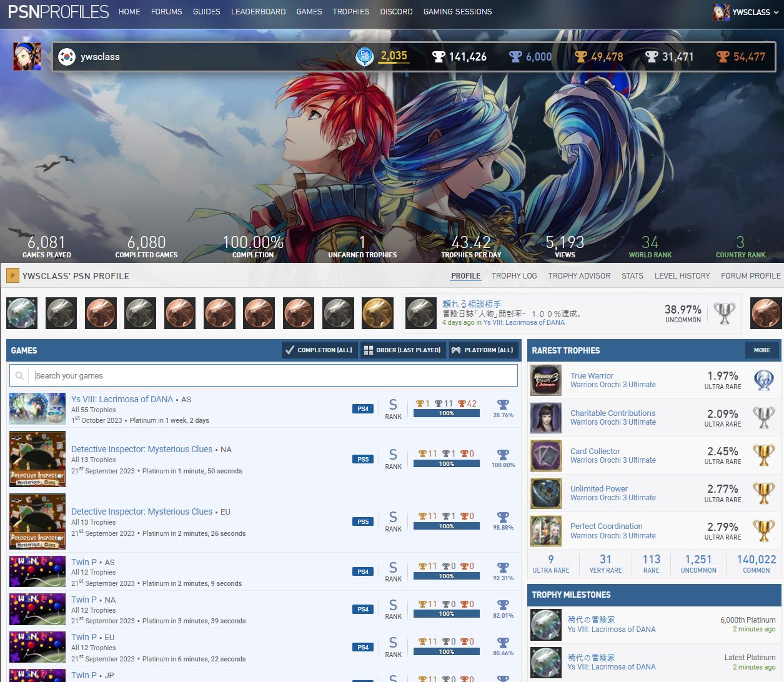The height and width of the screenshot is (682, 784).
Task: Open Perfect Coordination trophy image
Action: click(546, 531)
